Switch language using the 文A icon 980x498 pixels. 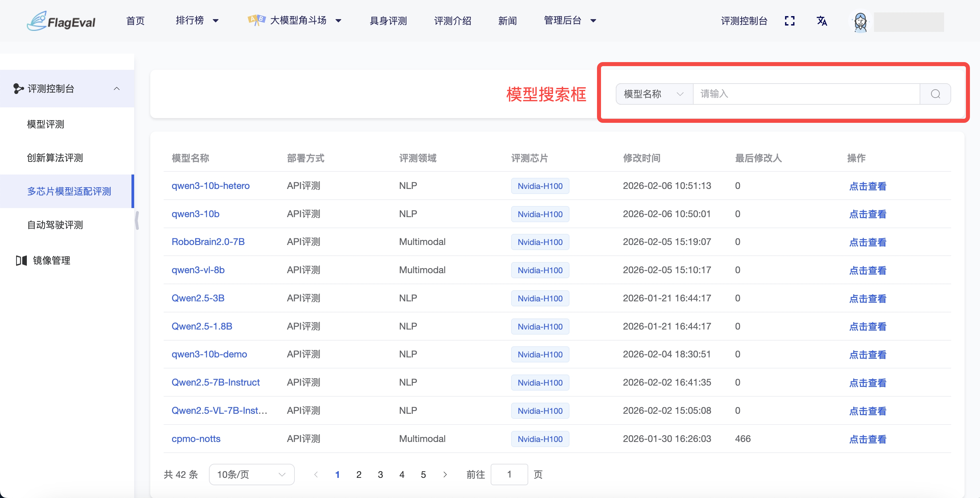click(822, 21)
